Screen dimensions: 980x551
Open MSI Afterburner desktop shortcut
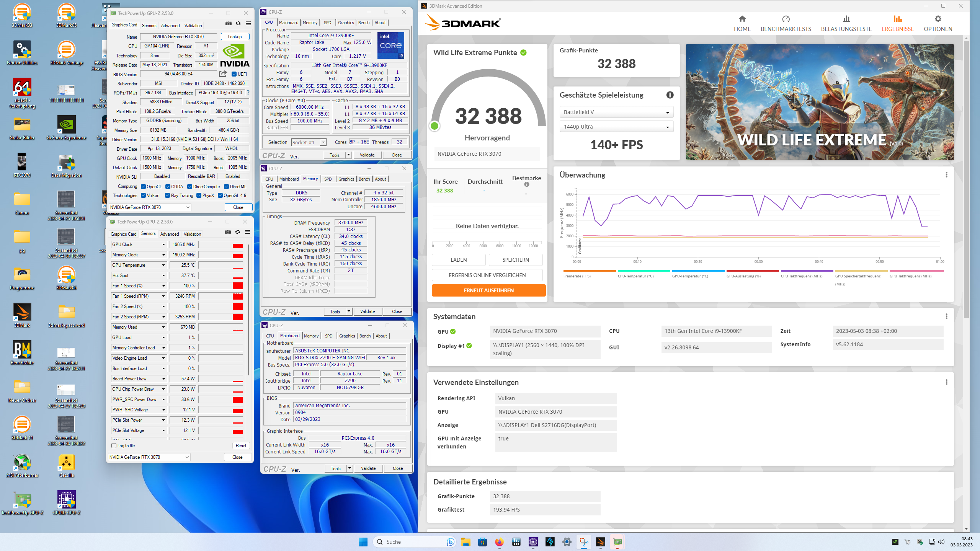coord(22,465)
